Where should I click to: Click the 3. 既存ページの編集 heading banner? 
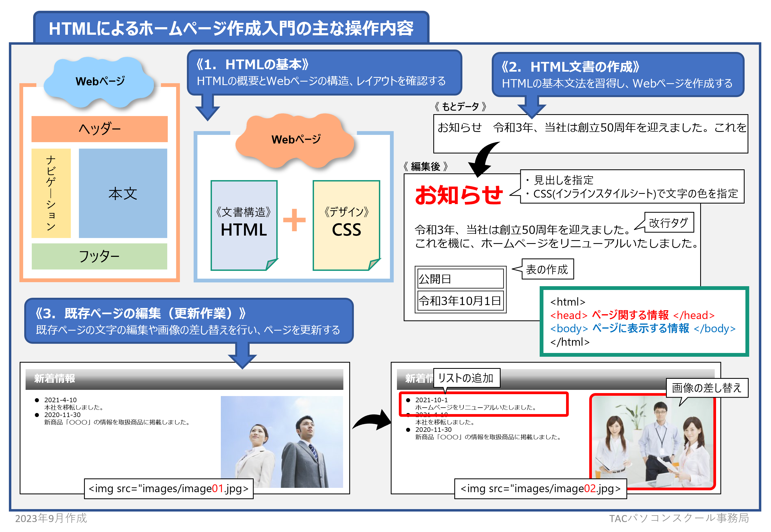click(189, 321)
